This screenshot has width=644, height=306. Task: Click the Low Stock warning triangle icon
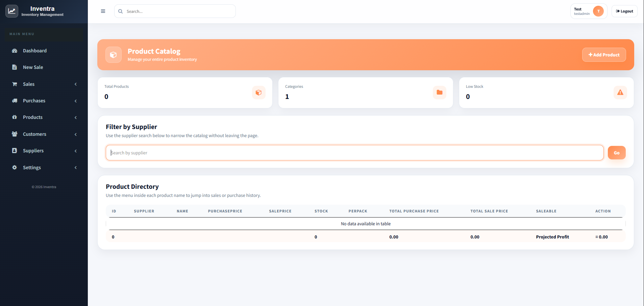(x=620, y=93)
